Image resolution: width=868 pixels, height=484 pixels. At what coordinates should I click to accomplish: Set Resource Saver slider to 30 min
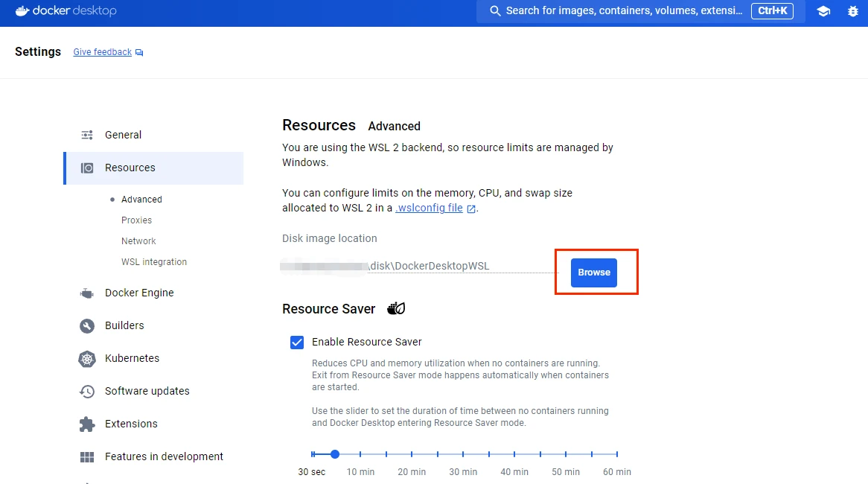tap(463, 454)
